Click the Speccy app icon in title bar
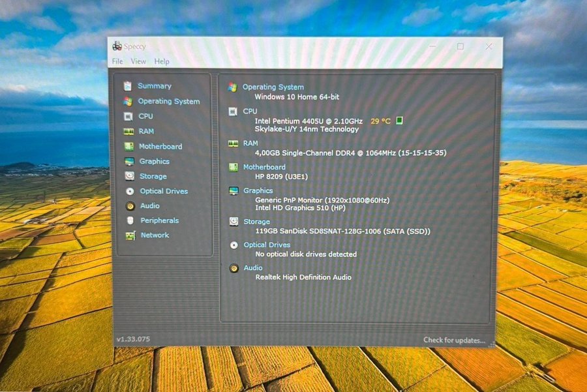 tap(117, 46)
